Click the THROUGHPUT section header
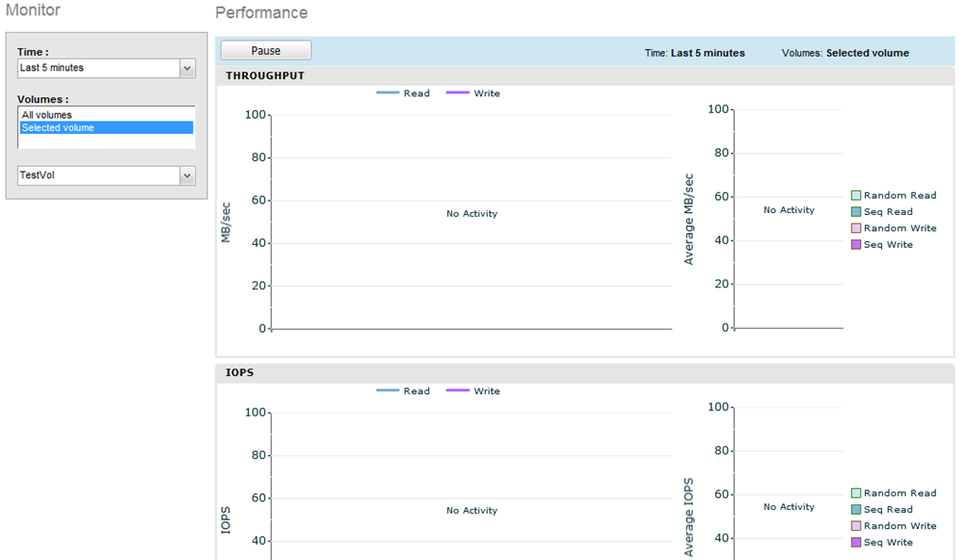Screen dimensions: 966x560 pyautogui.click(x=265, y=75)
